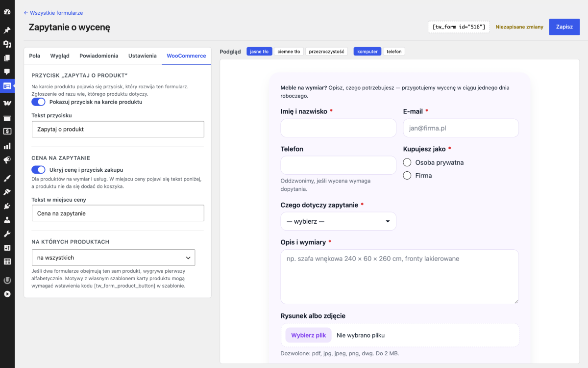Switch to the Ustawienia tab
588x368 pixels.
[x=143, y=56]
